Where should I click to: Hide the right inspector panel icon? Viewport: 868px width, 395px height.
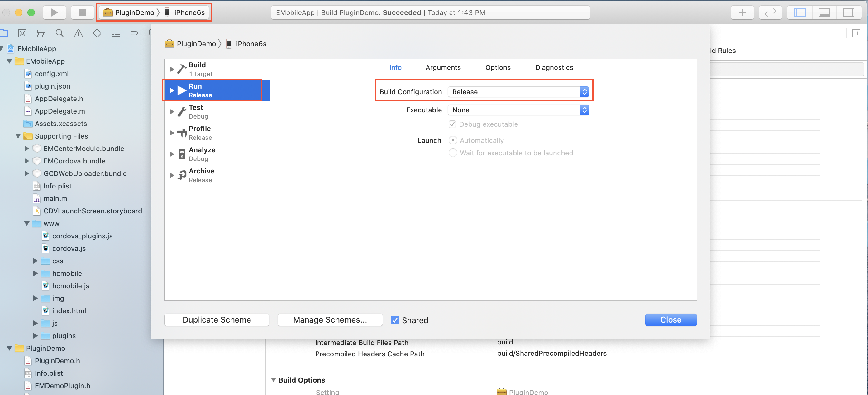click(x=848, y=12)
